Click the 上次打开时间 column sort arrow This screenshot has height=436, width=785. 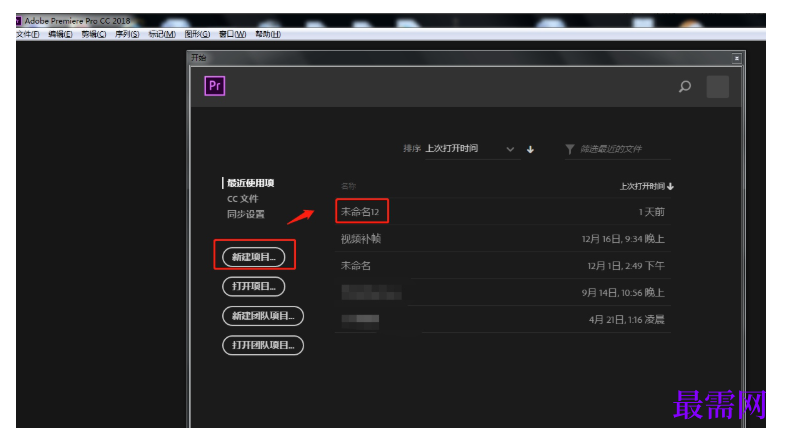(x=670, y=186)
